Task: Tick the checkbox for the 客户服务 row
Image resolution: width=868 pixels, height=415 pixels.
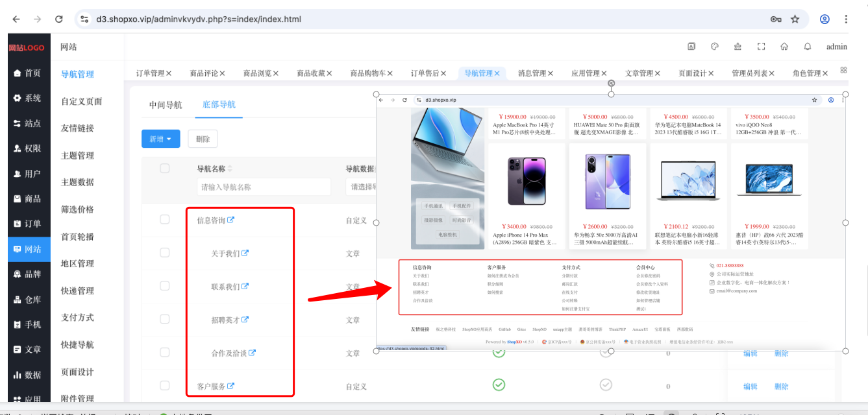Action: (165, 386)
